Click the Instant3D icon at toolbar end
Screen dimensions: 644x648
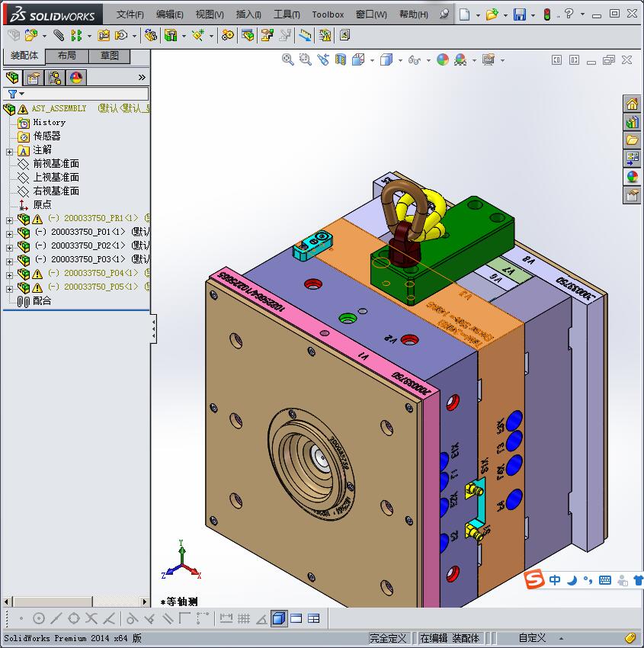[345, 36]
